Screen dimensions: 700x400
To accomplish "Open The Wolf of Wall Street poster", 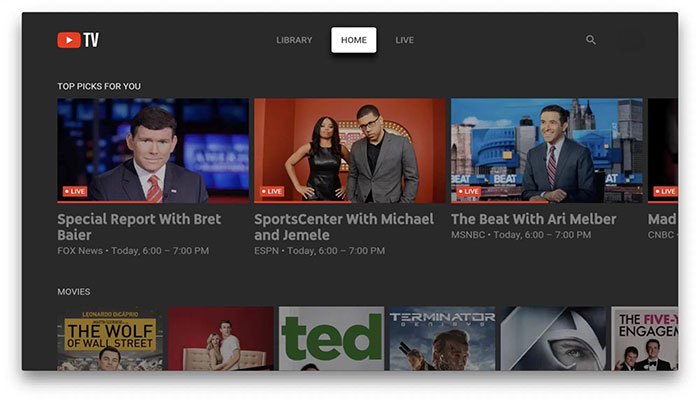I will coord(110,338).
